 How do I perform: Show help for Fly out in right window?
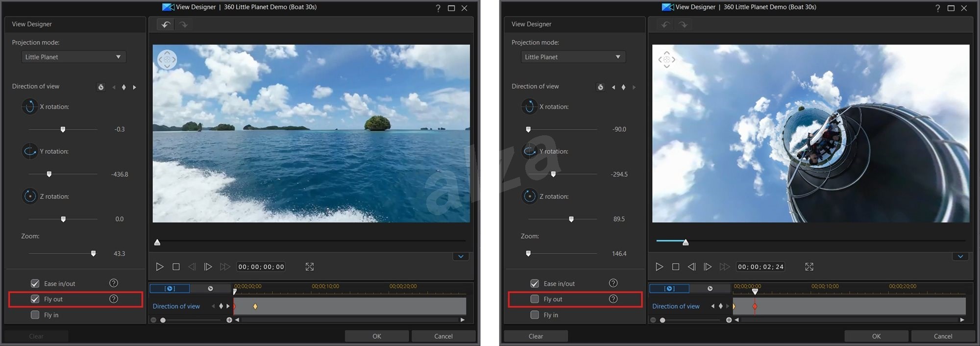click(x=613, y=299)
